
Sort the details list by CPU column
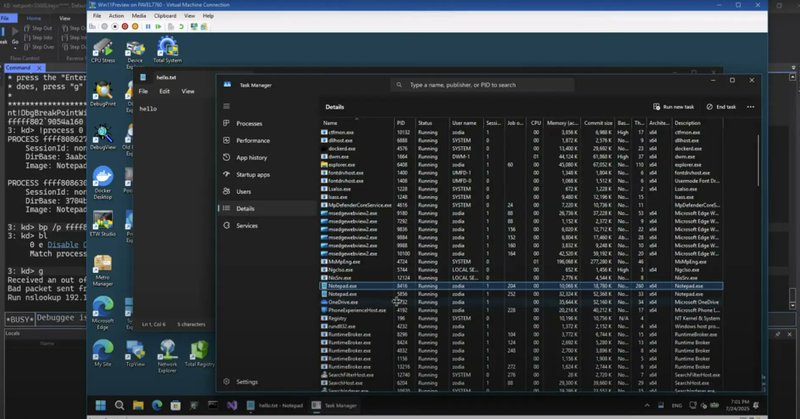535,123
